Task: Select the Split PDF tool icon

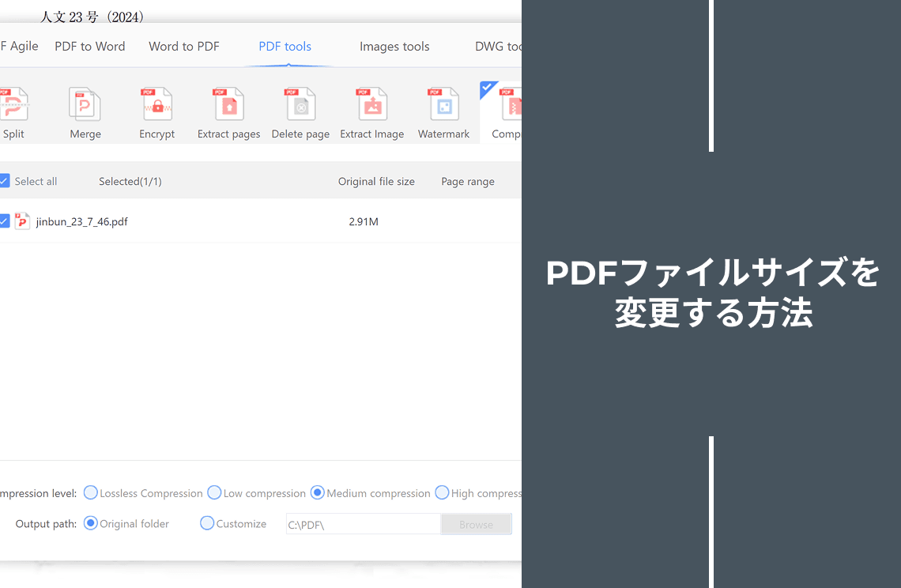Action: coord(13,105)
